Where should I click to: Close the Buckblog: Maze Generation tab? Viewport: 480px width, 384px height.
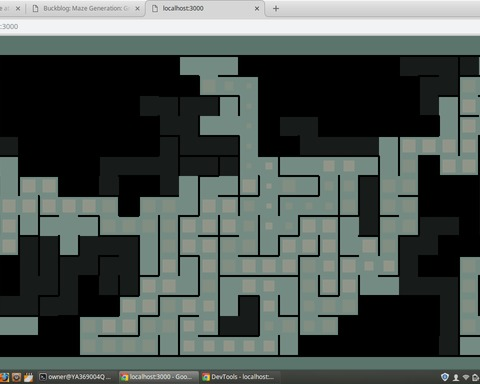click(137, 9)
